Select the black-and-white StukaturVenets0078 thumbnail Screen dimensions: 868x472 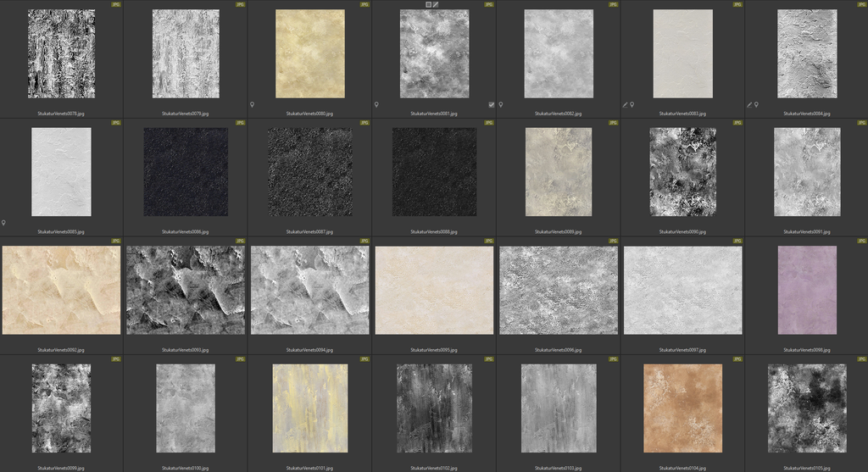pyautogui.click(x=61, y=53)
